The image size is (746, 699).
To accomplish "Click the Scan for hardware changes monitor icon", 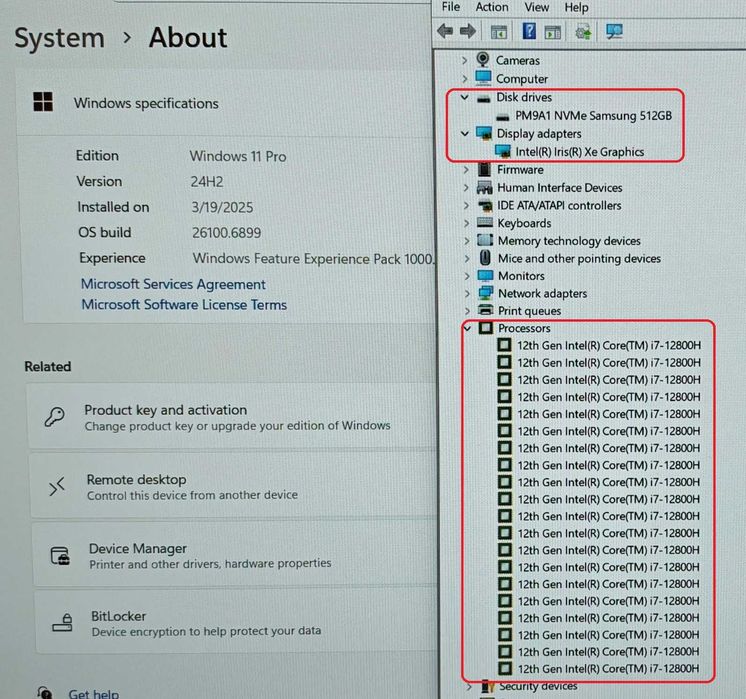I will point(614,31).
